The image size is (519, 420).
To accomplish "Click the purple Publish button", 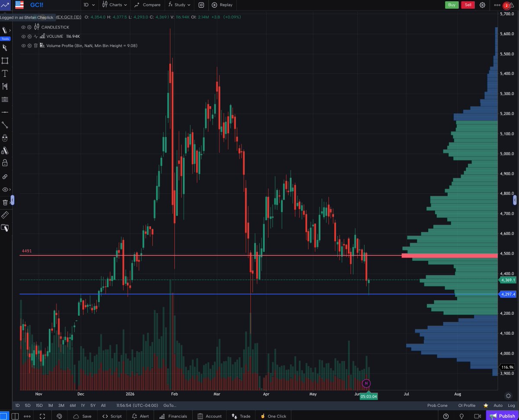I will pyautogui.click(x=503, y=416).
